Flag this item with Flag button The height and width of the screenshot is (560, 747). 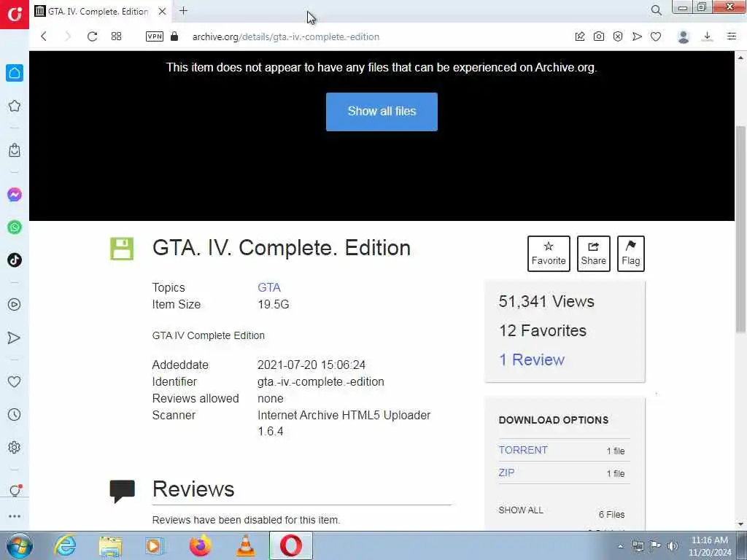(630, 253)
